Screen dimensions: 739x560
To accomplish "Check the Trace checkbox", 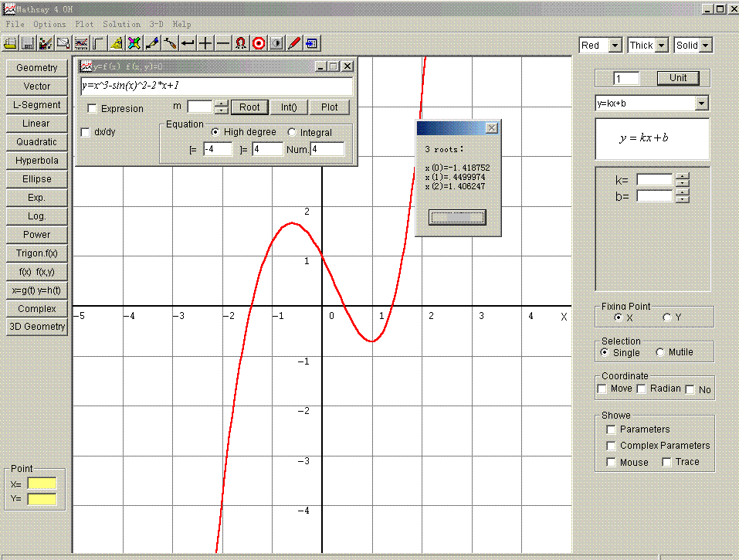I will (666, 462).
